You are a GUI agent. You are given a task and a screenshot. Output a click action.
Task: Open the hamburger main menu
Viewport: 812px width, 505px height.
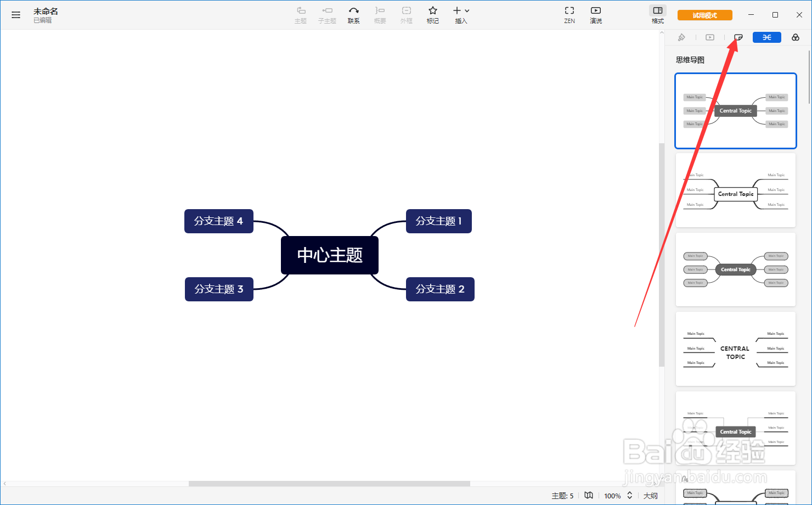pos(16,15)
